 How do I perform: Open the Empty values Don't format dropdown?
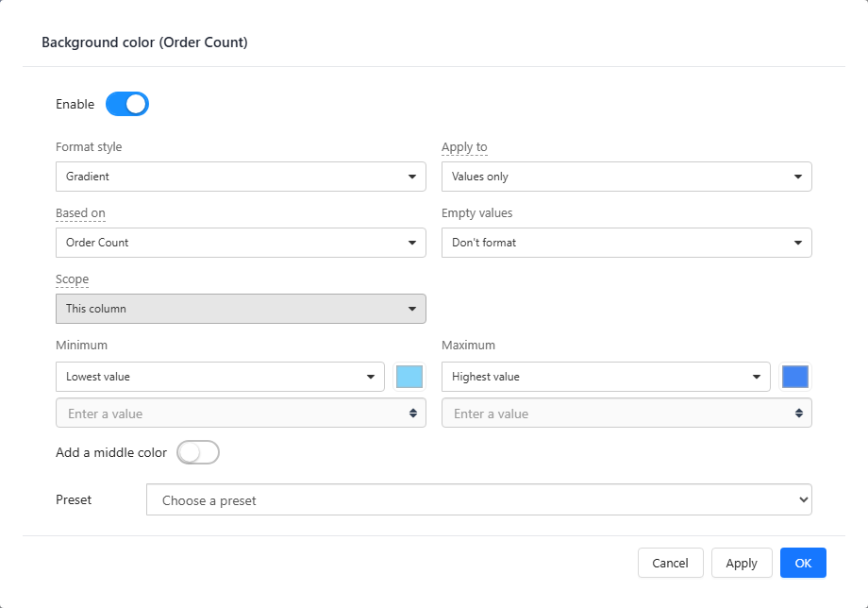tap(626, 243)
